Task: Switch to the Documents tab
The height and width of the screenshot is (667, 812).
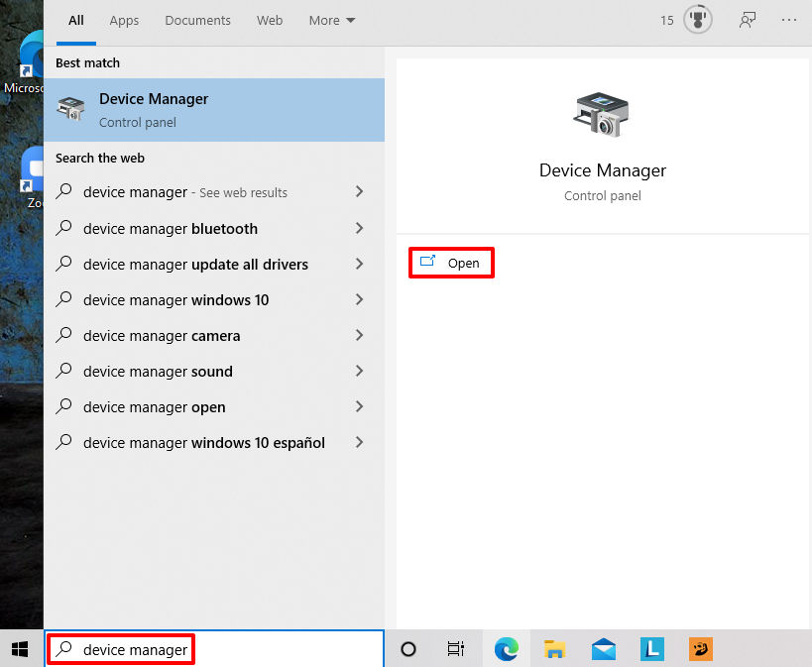Action: (197, 20)
